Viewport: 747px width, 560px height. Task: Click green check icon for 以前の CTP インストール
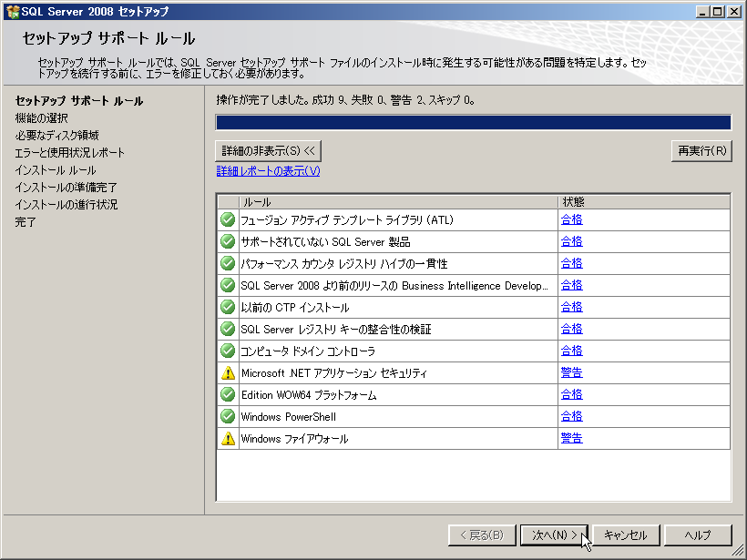pos(228,307)
